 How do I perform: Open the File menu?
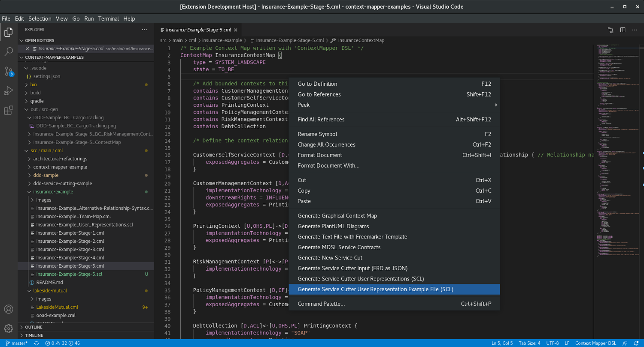[x=6, y=18]
